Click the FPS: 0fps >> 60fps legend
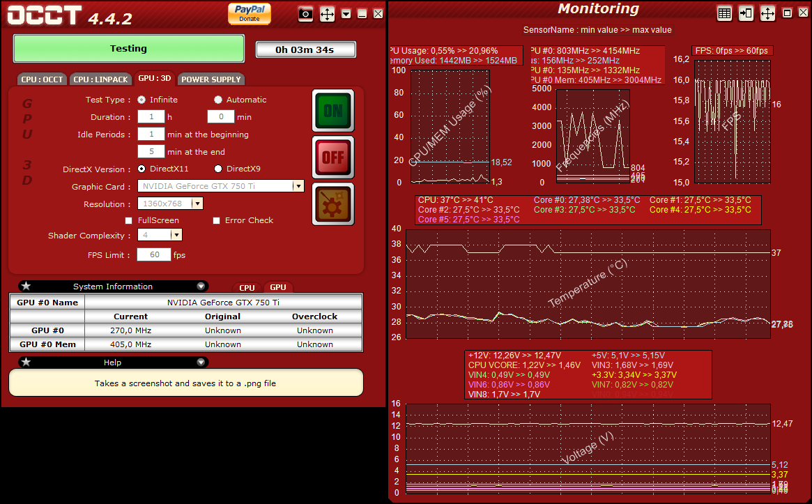Screen dimensions: 812x504 pos(732,51)
